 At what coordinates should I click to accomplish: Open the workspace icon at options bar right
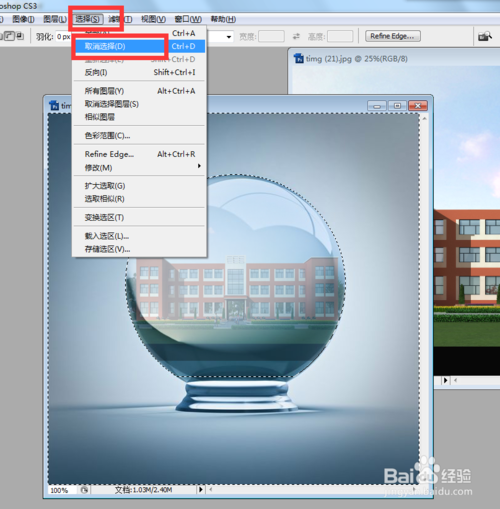click(x=485, y=36)
